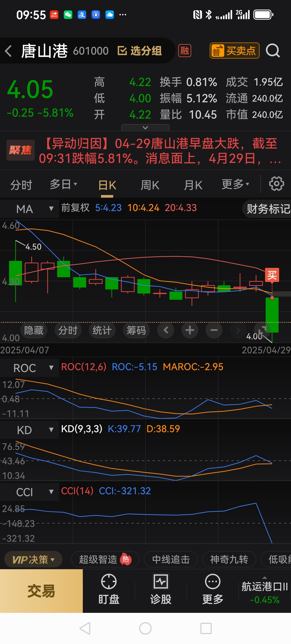Expand the 航运港口II sector panel
The height and width of the screenshot is (644, 291).
[x=264, y=591]
